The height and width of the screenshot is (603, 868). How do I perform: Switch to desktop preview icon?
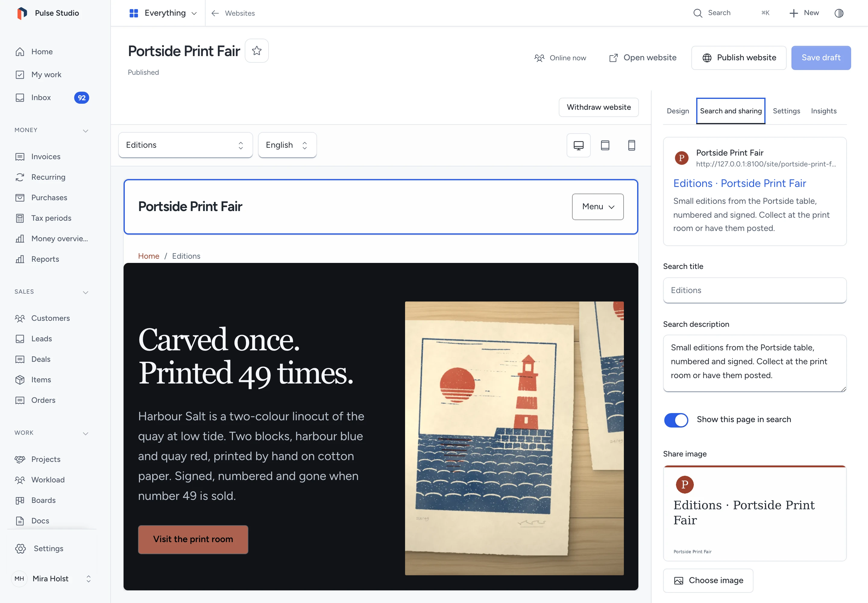pyautogui.click(x=578, y=145)
